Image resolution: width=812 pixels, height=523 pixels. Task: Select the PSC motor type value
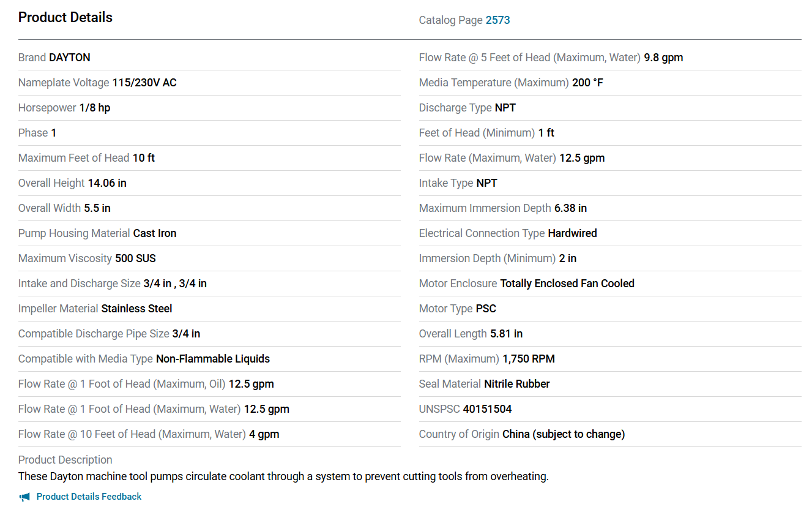coord(486,309)
